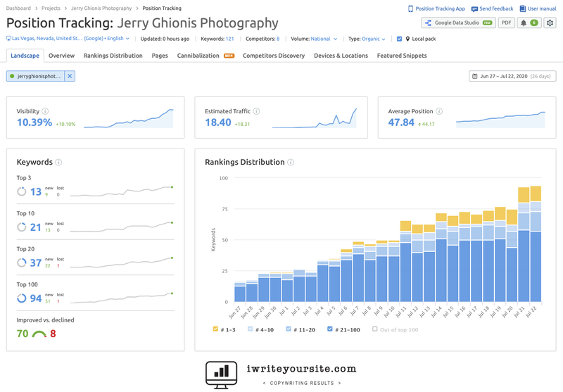Click the Average Position info icon

pyautogui.click(x=439, y=111)
